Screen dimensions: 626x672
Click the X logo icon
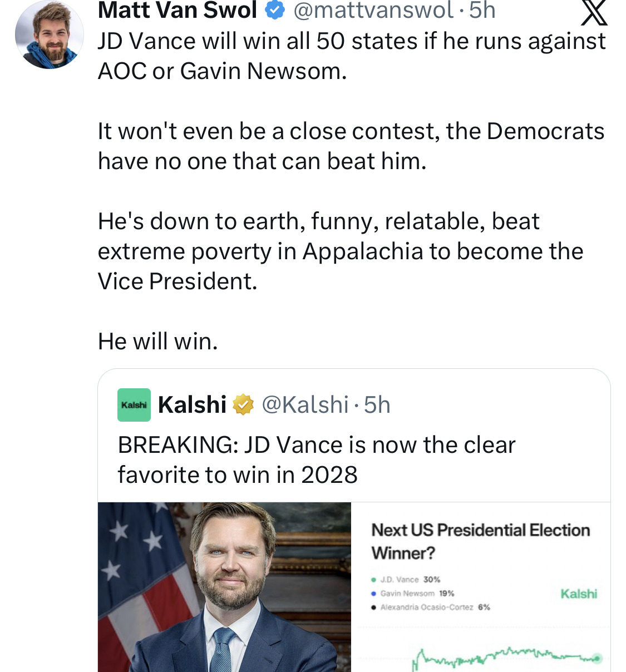click(x=594, y=13)
